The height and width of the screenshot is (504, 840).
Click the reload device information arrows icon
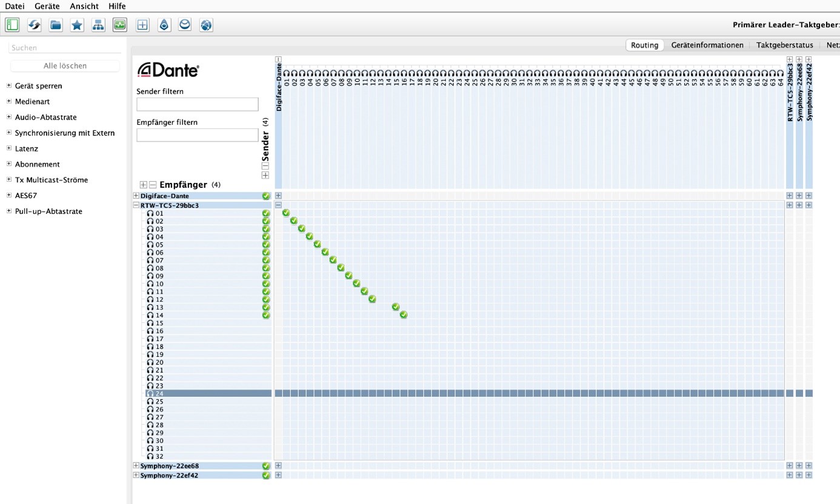(34, 25)
